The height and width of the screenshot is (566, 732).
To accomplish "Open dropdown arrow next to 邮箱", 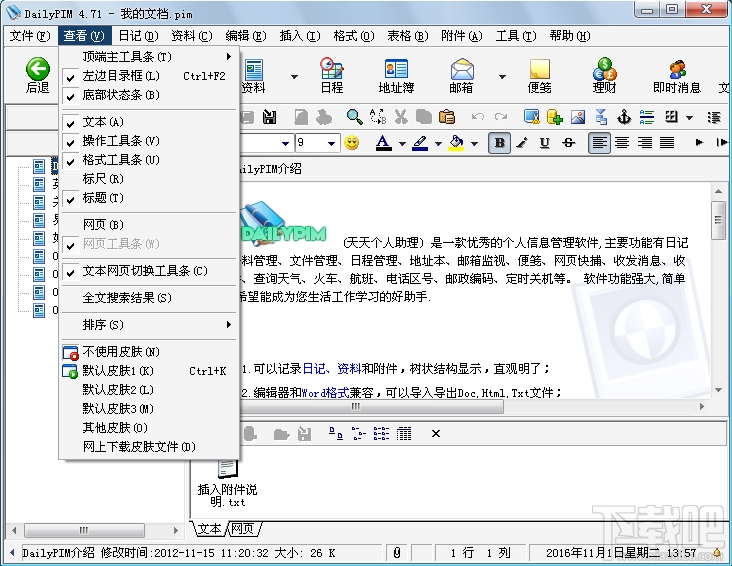I will (x=502, y=77).
